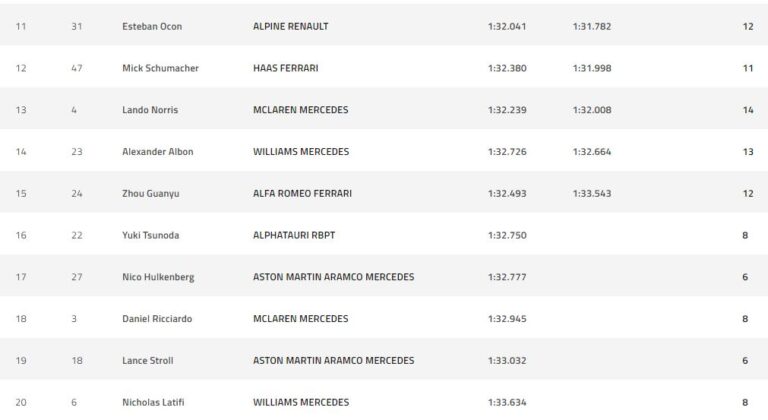
Task: Select the Zhou Guanyu row name
Action: [149, 194]
